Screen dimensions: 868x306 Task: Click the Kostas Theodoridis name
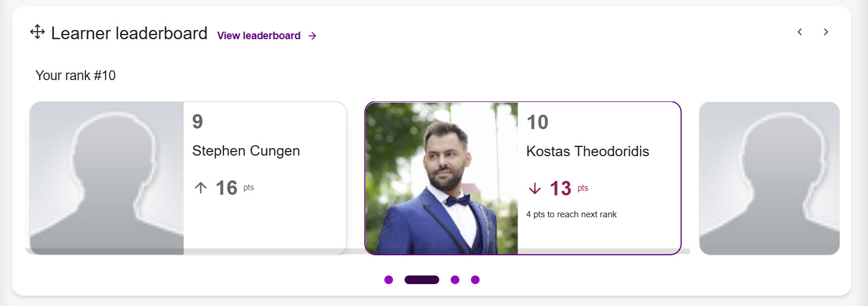tap(588, 152)
